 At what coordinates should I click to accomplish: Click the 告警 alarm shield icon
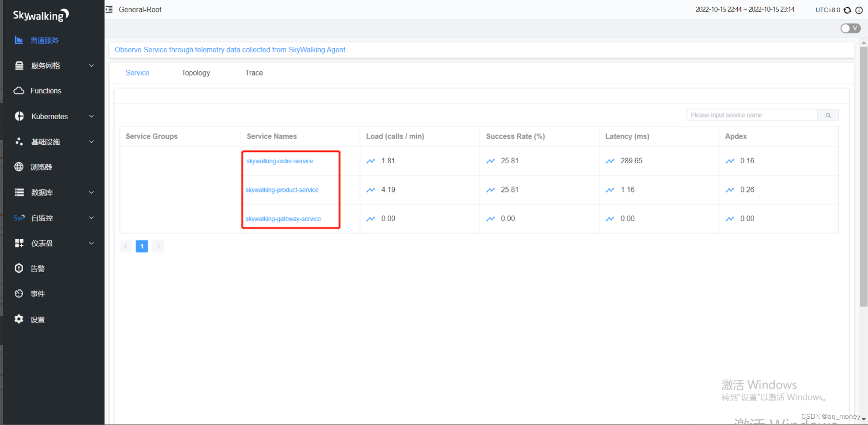pos(19,268)
